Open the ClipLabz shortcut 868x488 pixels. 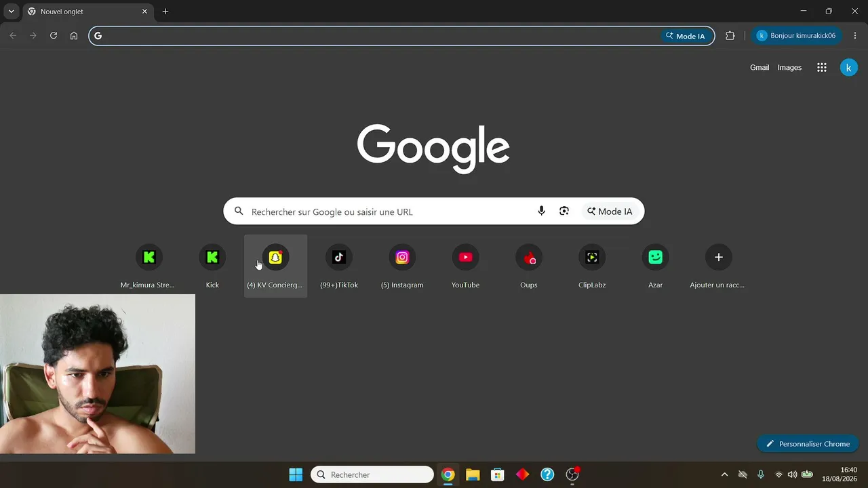point(592,265)
